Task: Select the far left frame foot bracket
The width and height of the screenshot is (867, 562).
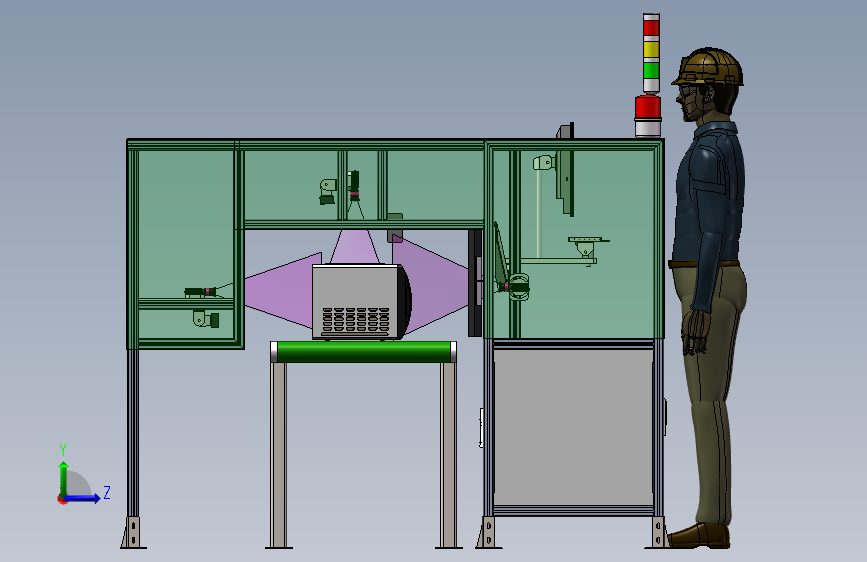Action: click(x=133, y=533)
